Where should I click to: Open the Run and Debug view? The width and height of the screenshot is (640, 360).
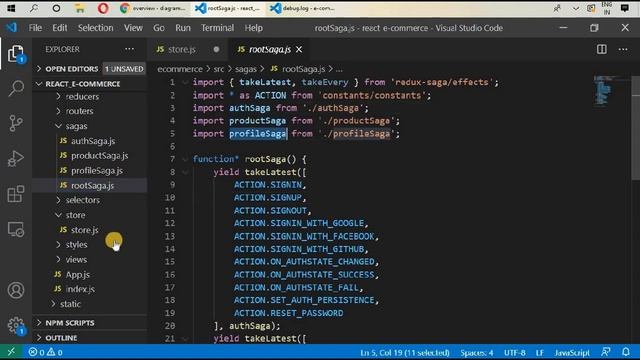(x=16, y=158)
